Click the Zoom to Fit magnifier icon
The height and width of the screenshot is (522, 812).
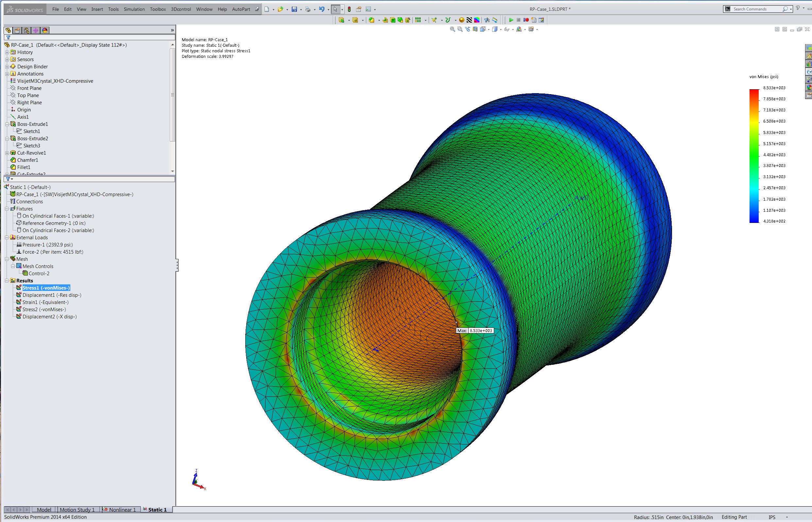(452, 29)
